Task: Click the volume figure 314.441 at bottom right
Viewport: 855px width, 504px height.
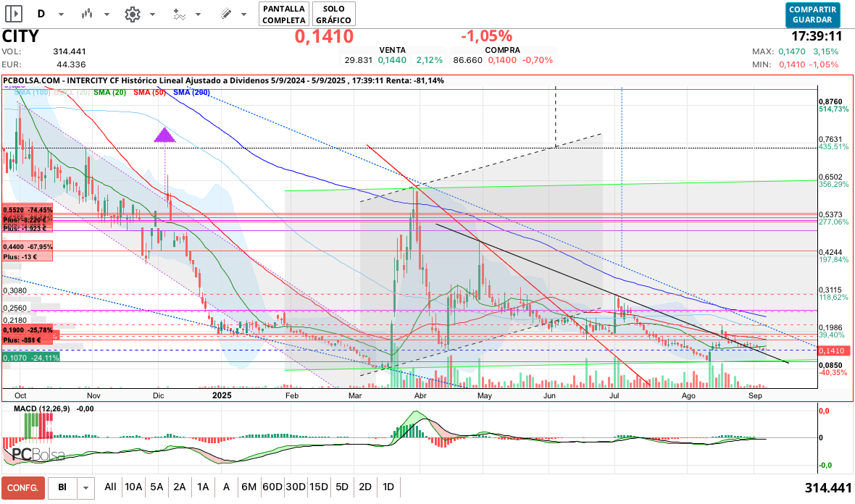Action: pyautogui.click(x=828, y=488)
